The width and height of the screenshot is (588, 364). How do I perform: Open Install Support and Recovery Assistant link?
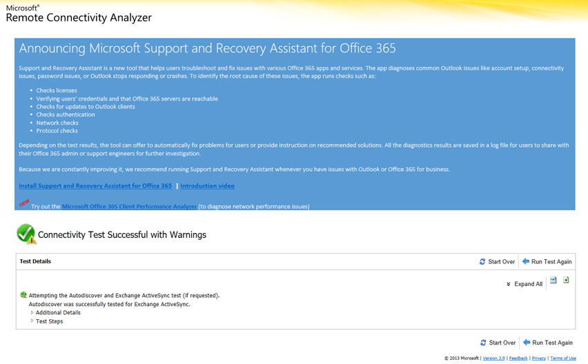tap(95, 186)
